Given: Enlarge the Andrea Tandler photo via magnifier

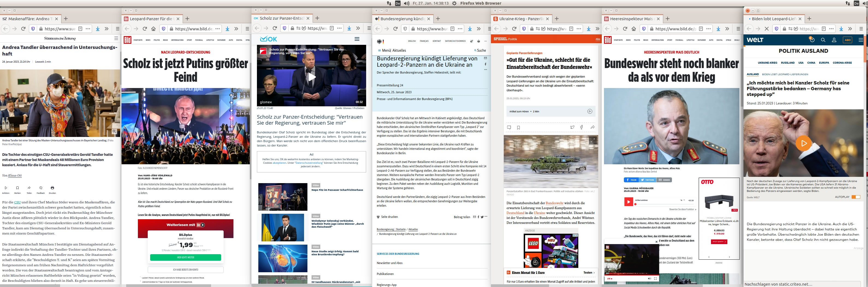Looking at the screenshot, I should pyautogui.click(x=114, y=131).
